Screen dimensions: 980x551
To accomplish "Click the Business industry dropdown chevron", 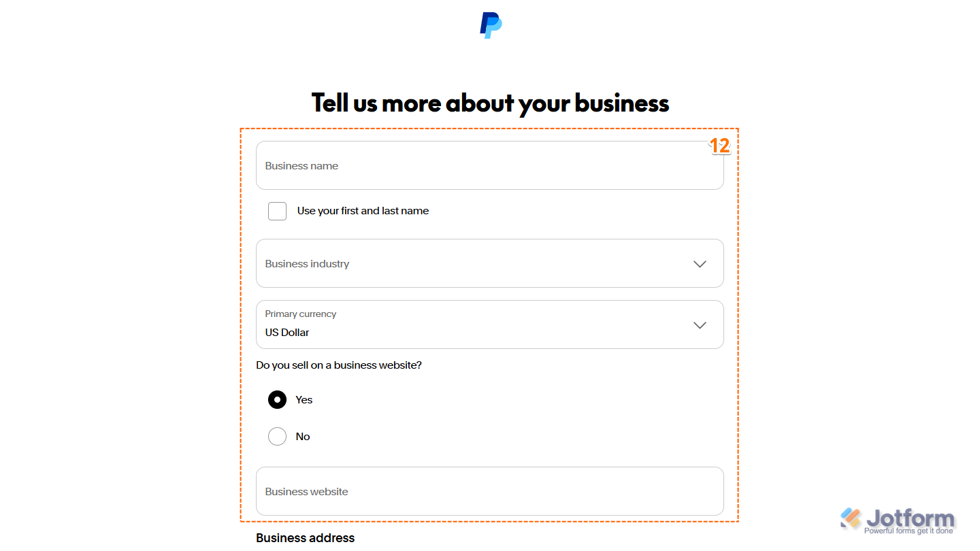I will click(x=700, y=264).
